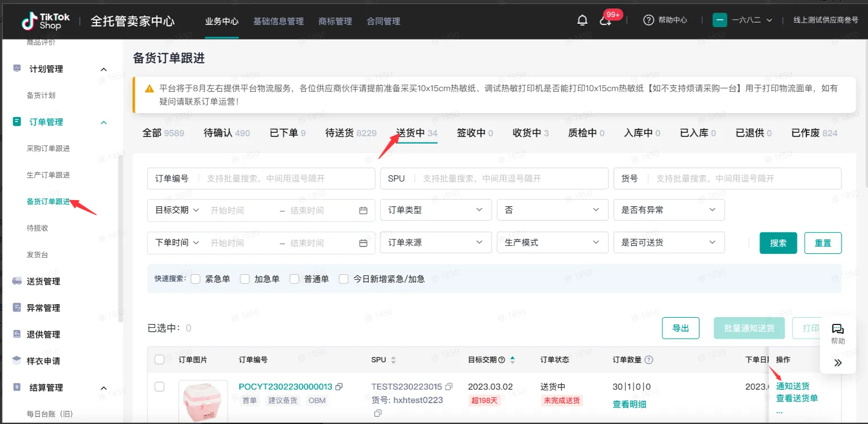Click the 搜索 button
The width and height of the screenshot is (868, 424).
click(x=778, y=243)
